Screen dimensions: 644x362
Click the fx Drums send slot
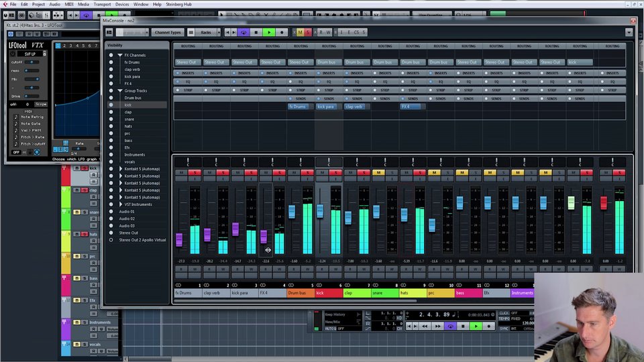(301, 107)
